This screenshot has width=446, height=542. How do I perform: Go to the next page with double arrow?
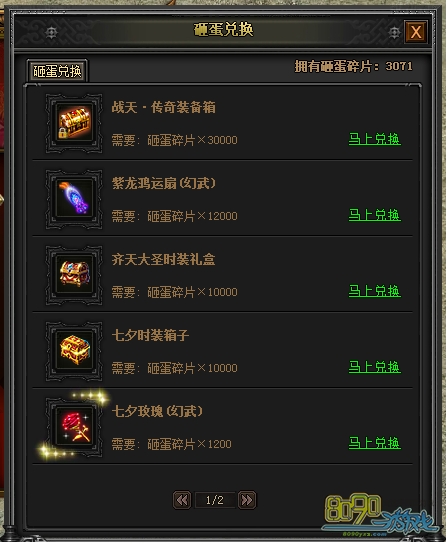click(x=247, y=500)
